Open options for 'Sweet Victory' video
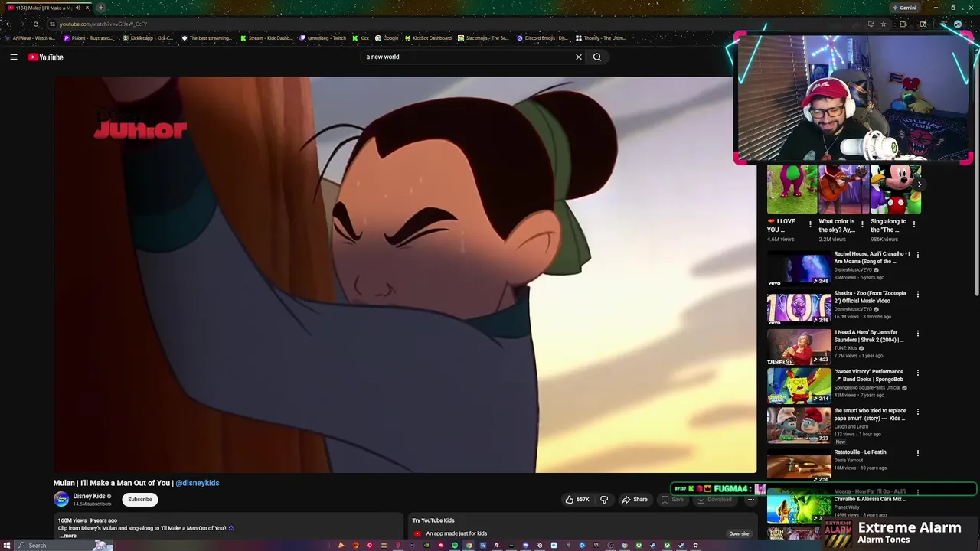 tap(918, 373)
